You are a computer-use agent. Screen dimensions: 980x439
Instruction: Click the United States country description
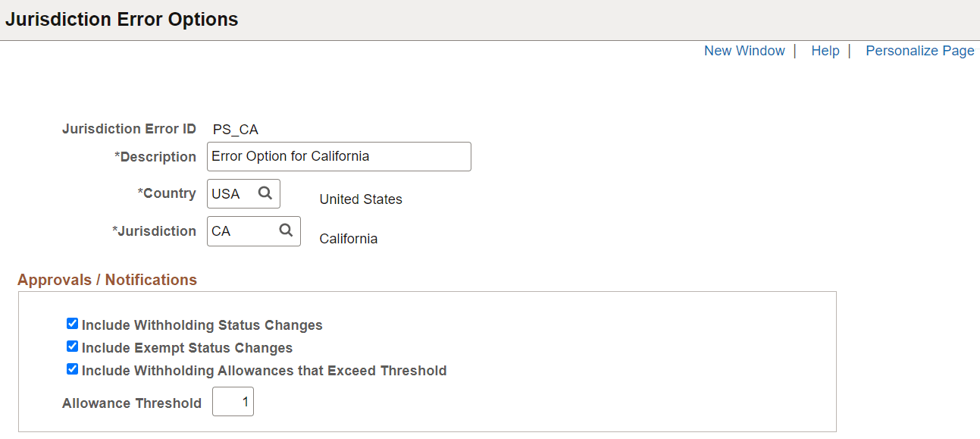[x=361, y=199]
